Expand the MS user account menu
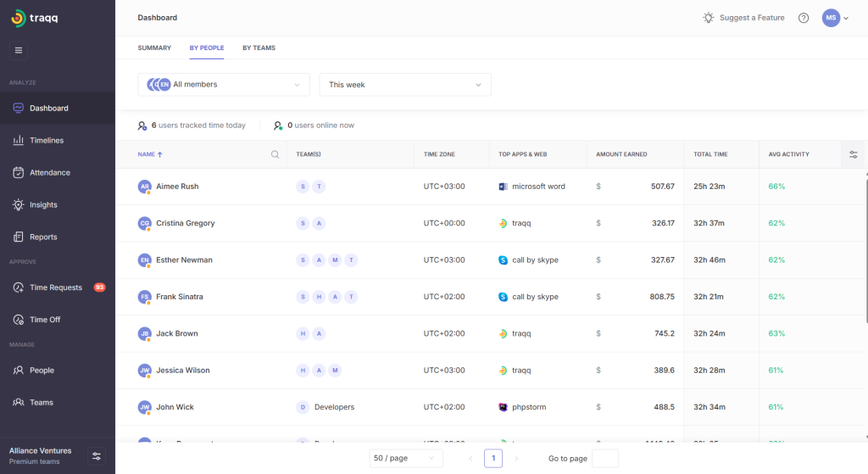The height and width of the screenshot is (474, 868). tap(835, 18)
